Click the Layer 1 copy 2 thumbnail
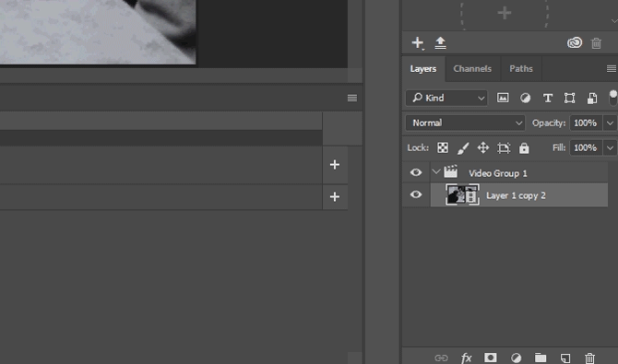 (463, 194)
